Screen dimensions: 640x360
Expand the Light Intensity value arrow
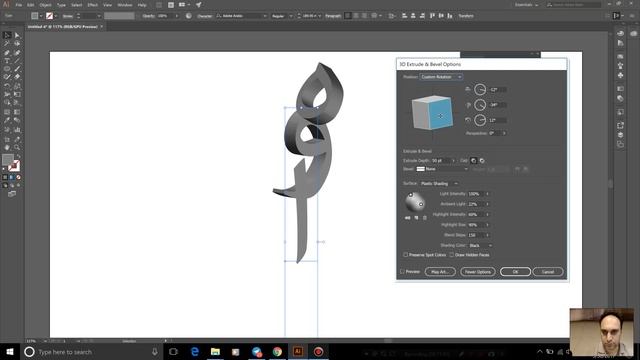[x=487, y=194]
